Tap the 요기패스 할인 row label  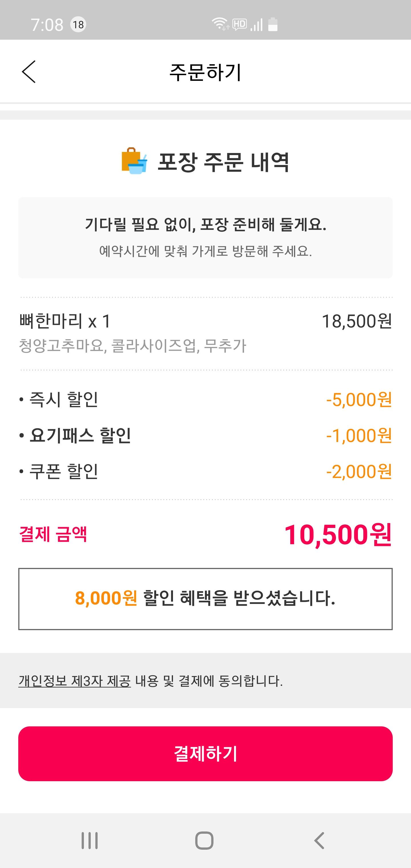80,435
